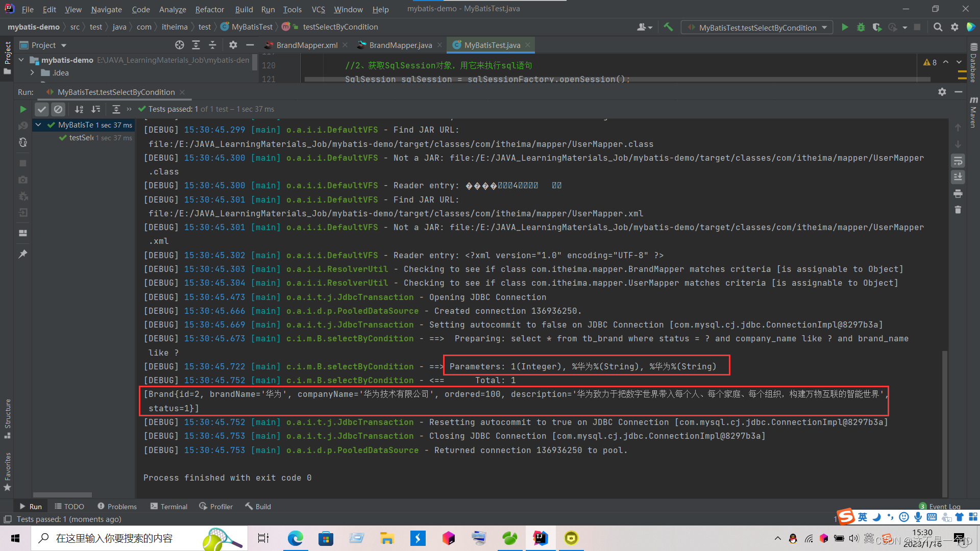Close the MyBatisTest.java tab
This screenshot has height=551, width=980.
click(x=528, y=45)
